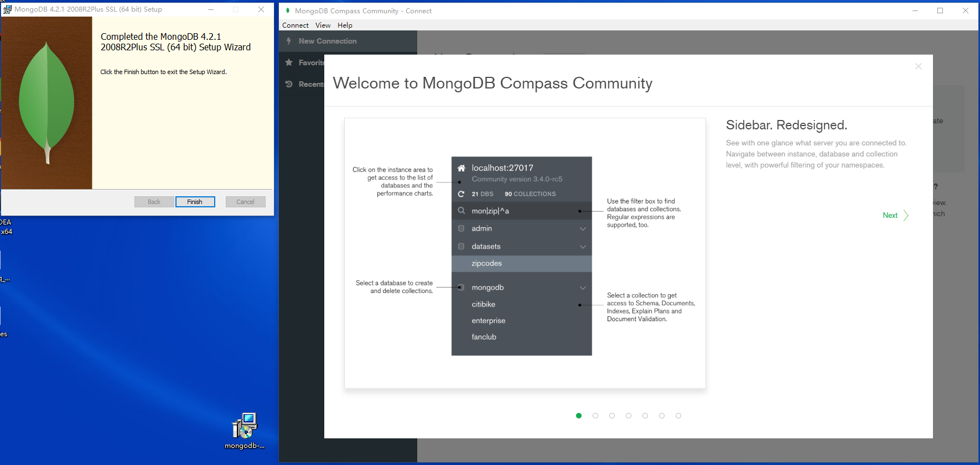Jump to the sixth carousel slide dot
This screenshot has height=465, width=980.
click(662, 416)
